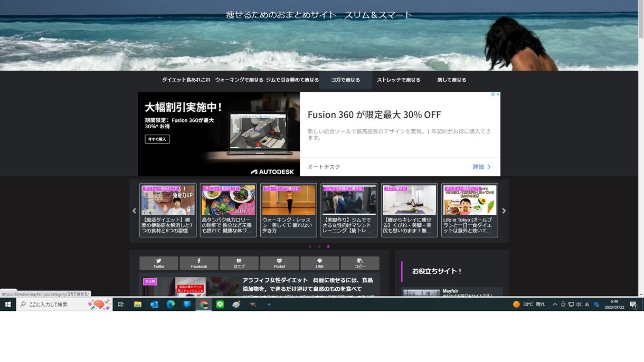Close the Autodesk advertisement

tap(498, 94)
